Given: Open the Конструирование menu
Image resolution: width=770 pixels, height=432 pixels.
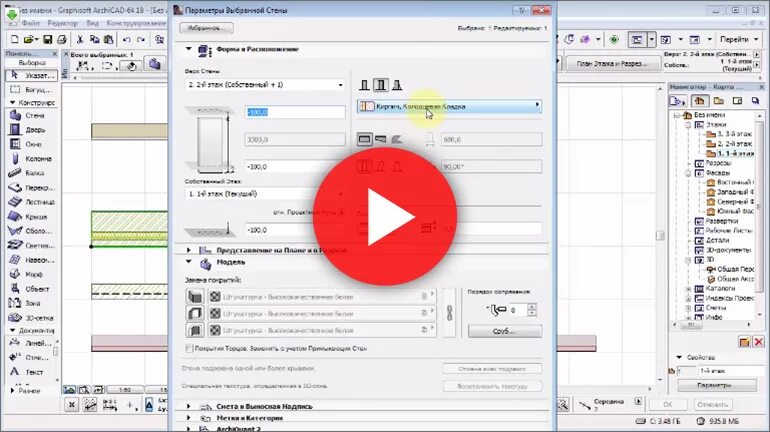Looking at the screenshot, I should [136, 23].
